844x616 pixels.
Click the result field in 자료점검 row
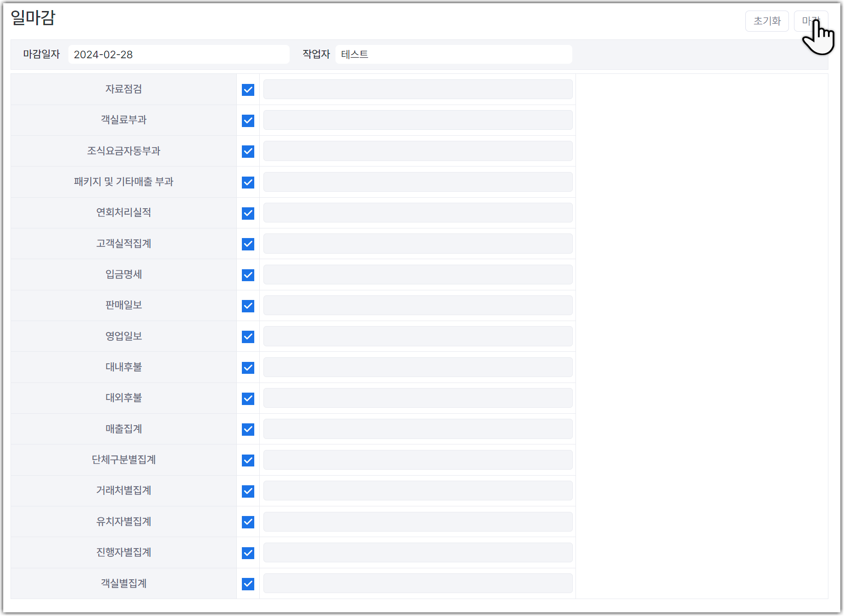pyautogui.click(x=418, y=89)
